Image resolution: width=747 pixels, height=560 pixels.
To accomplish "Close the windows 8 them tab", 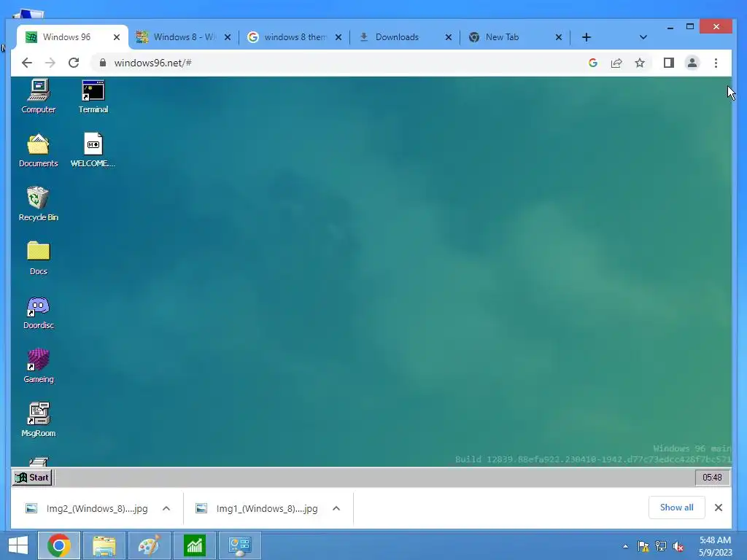I will pos(338,37).
